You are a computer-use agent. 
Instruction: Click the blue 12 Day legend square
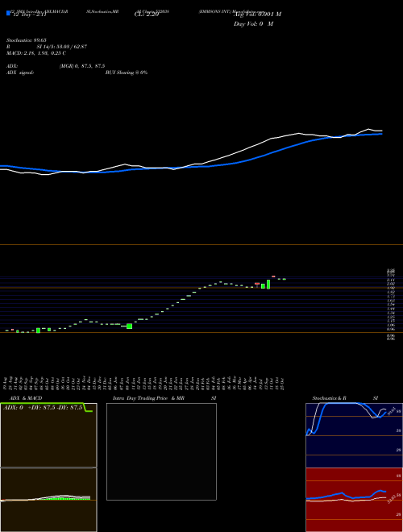click(8, 14)
